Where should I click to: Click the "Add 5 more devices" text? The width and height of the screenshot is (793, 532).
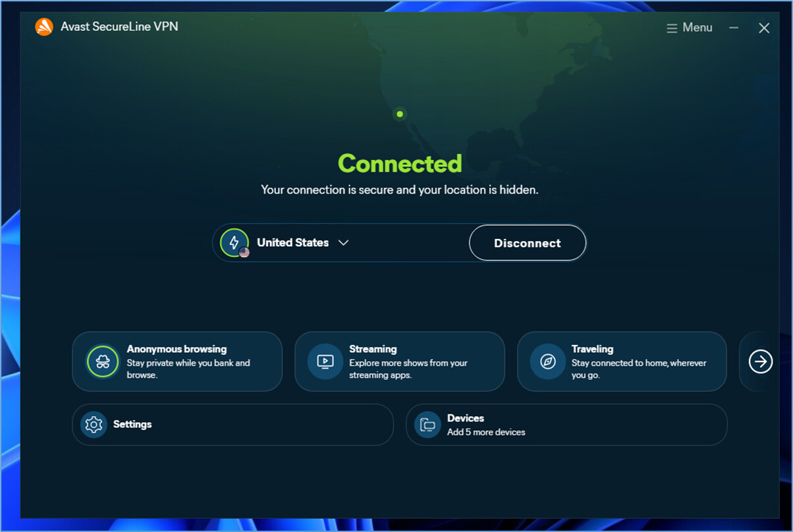(486, 433)
